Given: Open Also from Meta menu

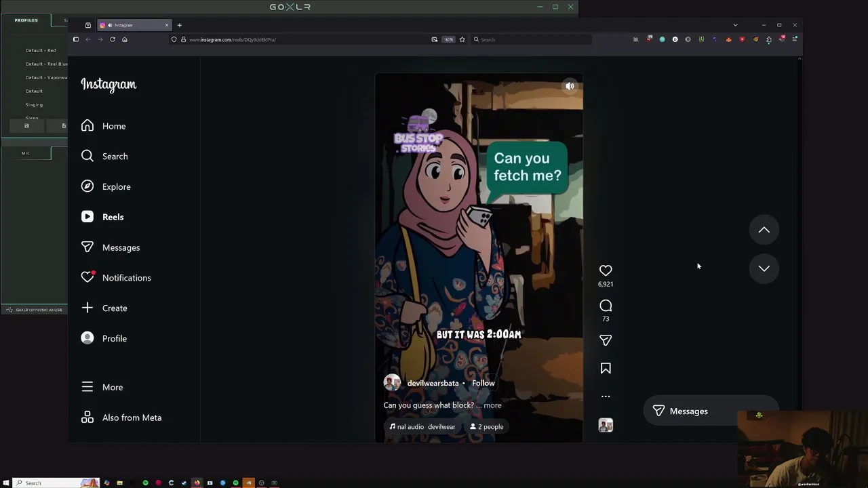Looking at the screenshot, I should pyautogui.click(x=121, y=418).
